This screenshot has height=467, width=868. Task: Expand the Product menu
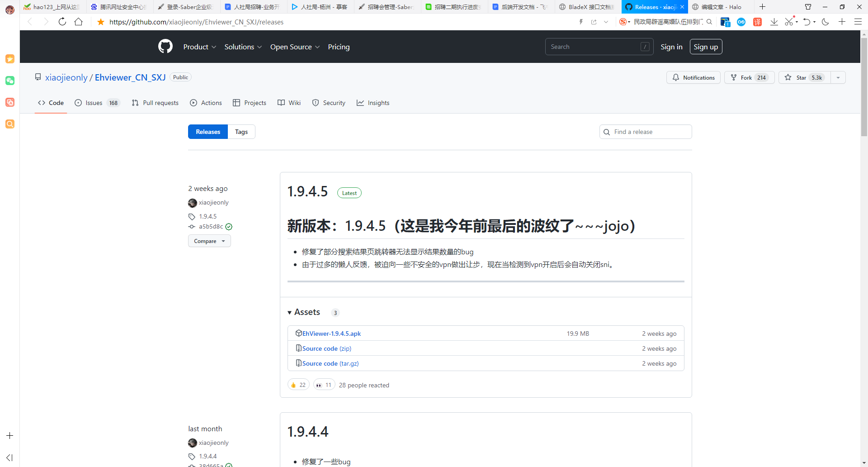[x=200, y=47]
